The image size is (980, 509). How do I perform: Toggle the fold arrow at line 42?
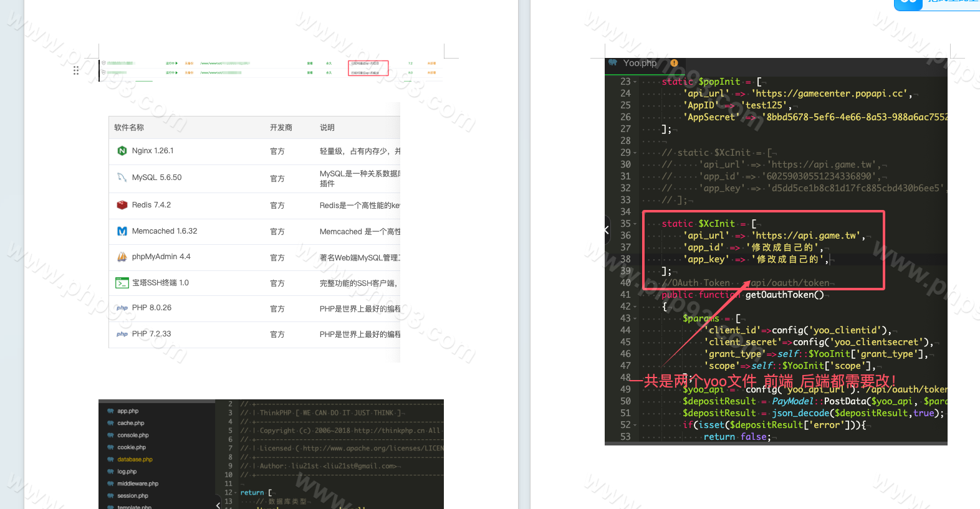click(635, 307)
